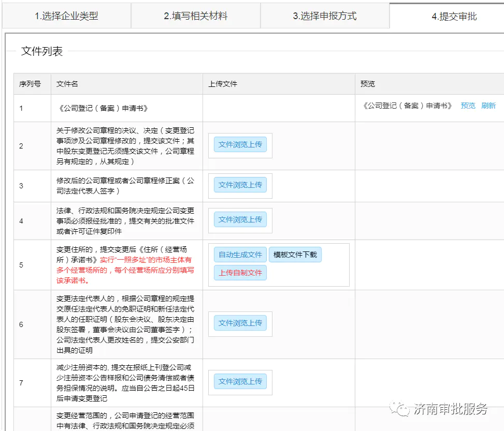Upload the 修改公司章程的决议 file via 文件浏览上传
Image resolution: width=504 pixels, height=431 pixels.
240,145
